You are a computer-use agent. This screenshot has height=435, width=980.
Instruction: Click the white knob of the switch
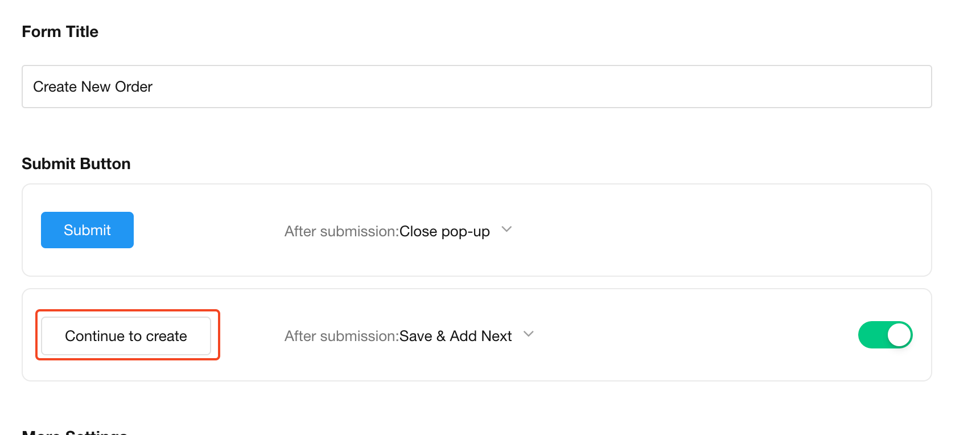click(x=899, y=335)
